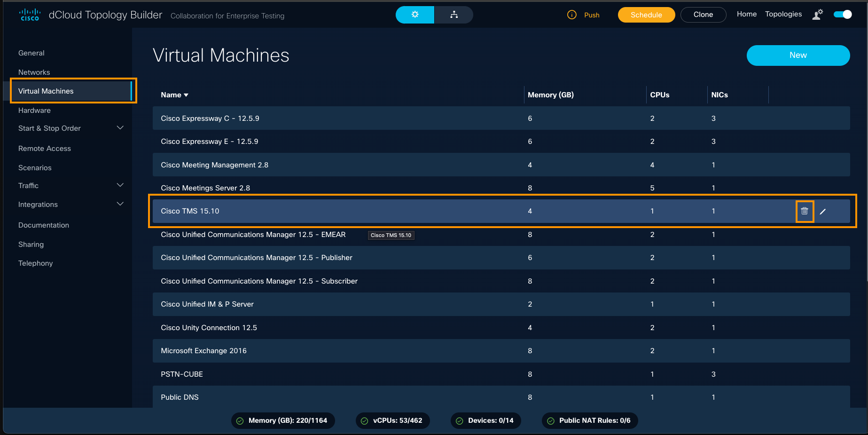The height and width of the screenshot is (435, 868).
Task: Open Documentation section
Action: coord(44,225)
